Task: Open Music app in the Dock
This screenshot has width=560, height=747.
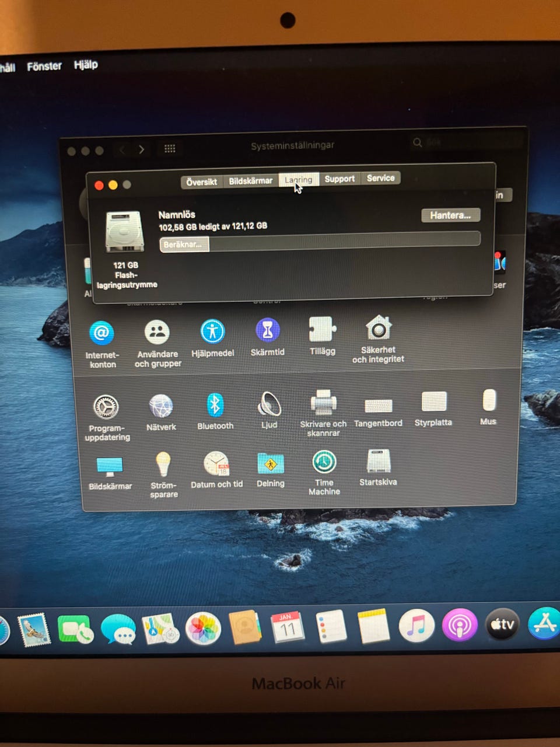Action: pyautogui.click(x=416, y=626)
